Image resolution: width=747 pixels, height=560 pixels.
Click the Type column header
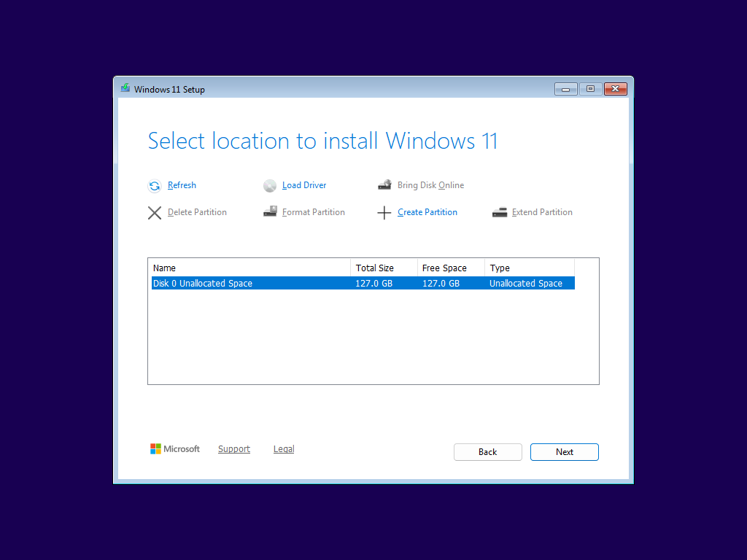pos(530,268)
